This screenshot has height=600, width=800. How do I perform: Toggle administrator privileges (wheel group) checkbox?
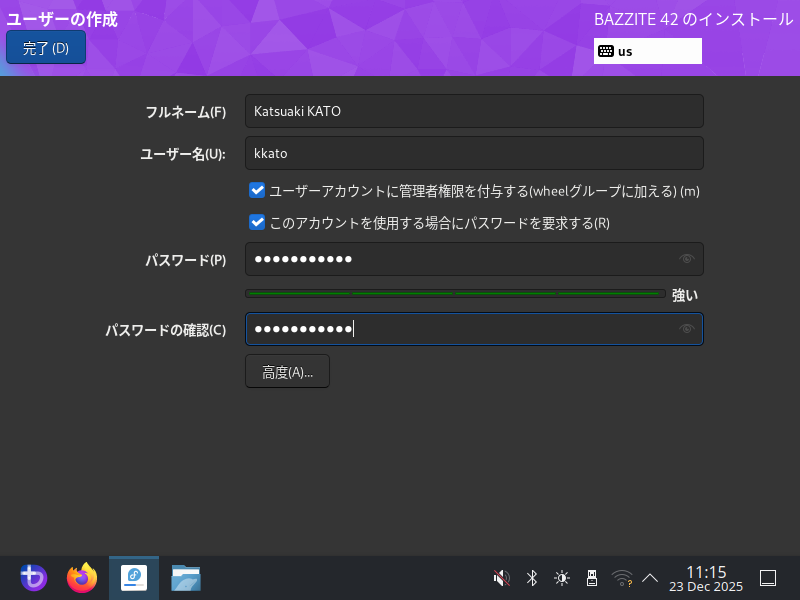257,190
